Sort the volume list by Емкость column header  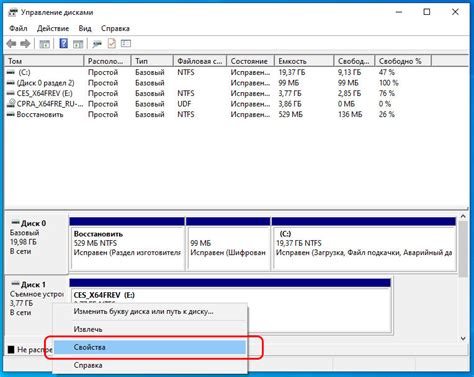[304, 61]
